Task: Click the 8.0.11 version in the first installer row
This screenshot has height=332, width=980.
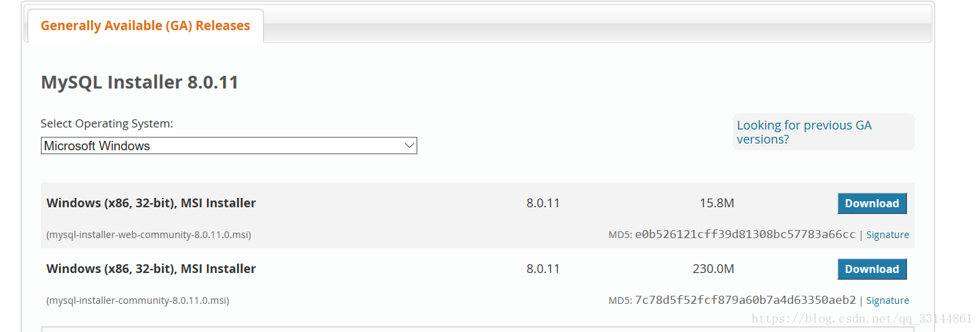Action: [543, 203]
